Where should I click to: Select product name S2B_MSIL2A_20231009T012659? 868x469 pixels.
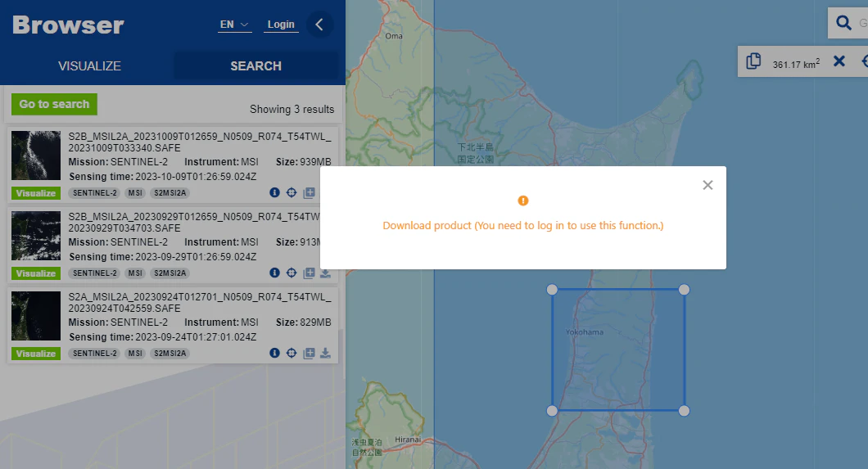[200, 142]
